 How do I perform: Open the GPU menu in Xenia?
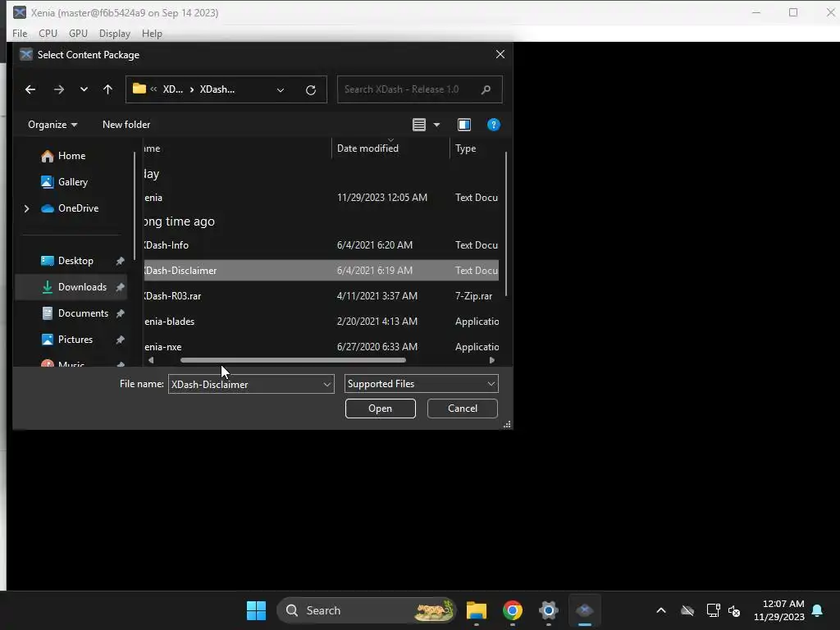78,33
